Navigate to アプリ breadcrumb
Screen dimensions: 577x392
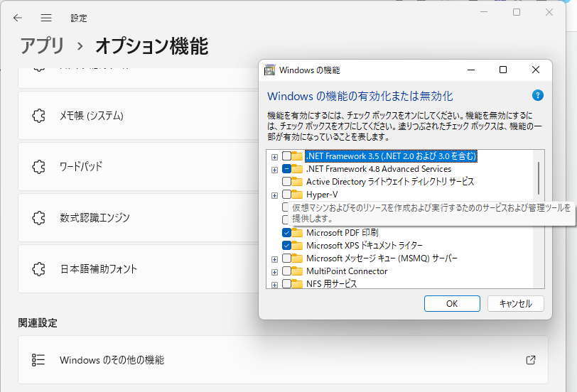(x=43, y=46)
